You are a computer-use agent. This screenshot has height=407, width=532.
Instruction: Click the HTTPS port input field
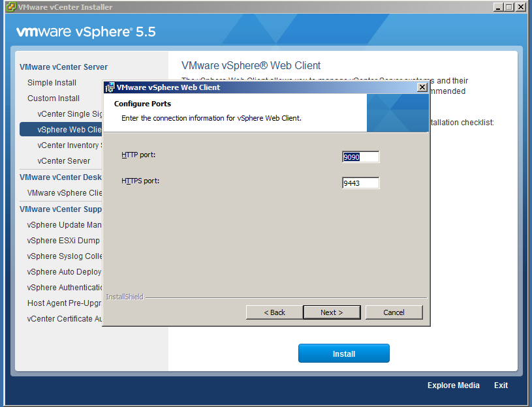coord(360,183)
